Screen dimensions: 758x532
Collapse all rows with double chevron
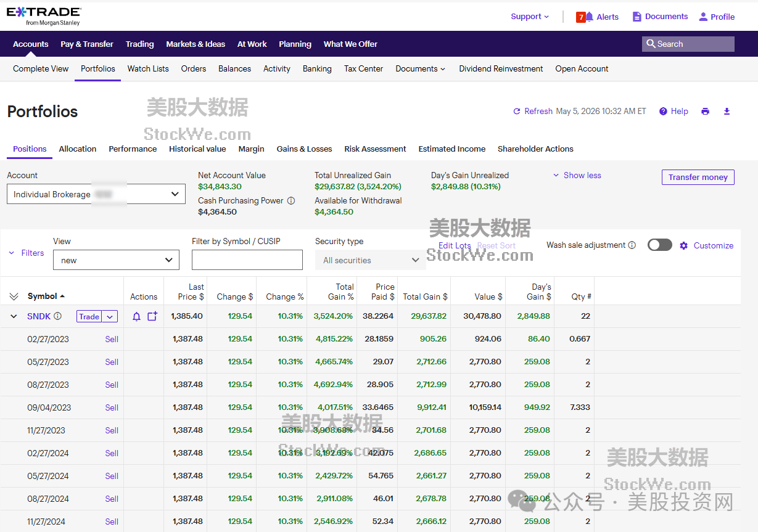coord(14,297)
